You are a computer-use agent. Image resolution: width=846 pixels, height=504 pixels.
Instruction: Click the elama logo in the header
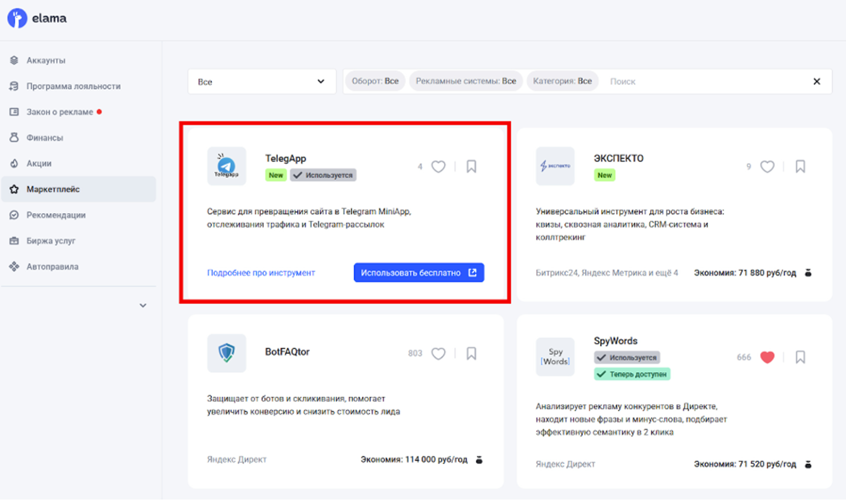[x=37, y=18]
